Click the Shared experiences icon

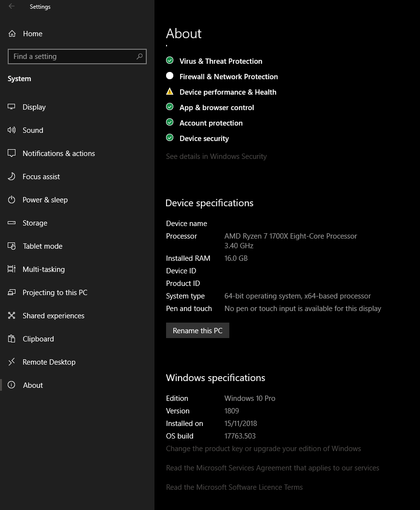pyautogui.click(x=12, y=315)
